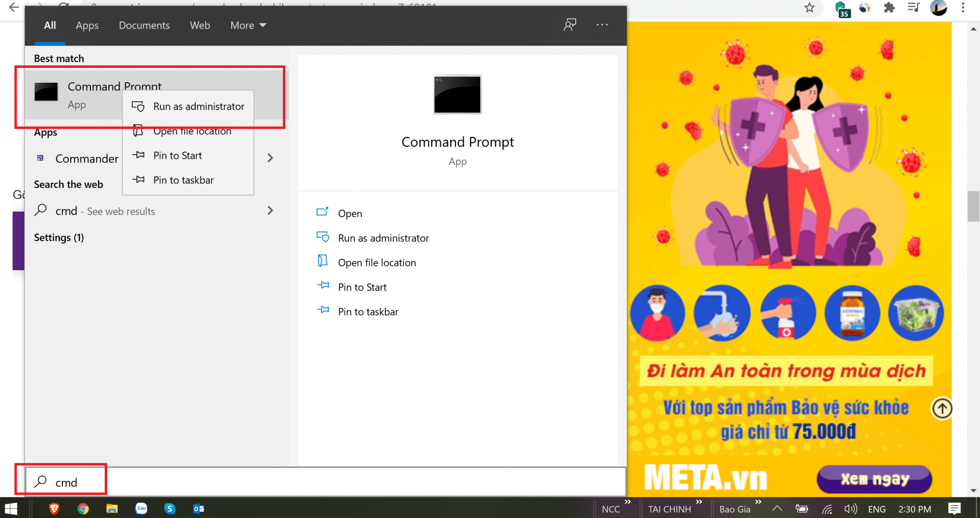Open Outlook from the taskbar
This screenshot has width=980, height=518.
pyautogui.click(x=199, y=508)
